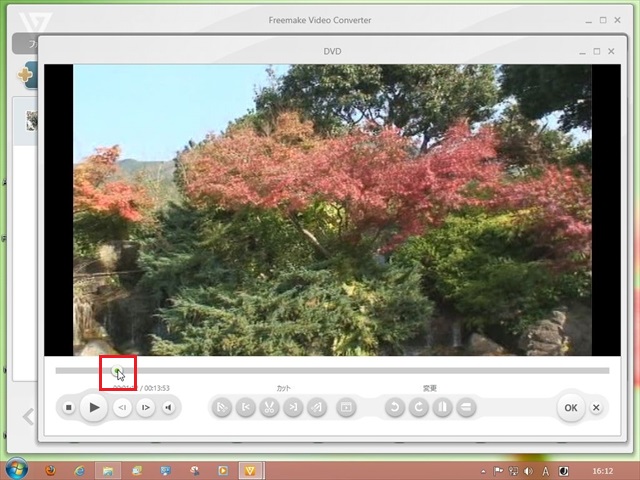Rotate video clockwise
Image resolution: width=640 pixels, height=480 pixels.
(419, 407)
